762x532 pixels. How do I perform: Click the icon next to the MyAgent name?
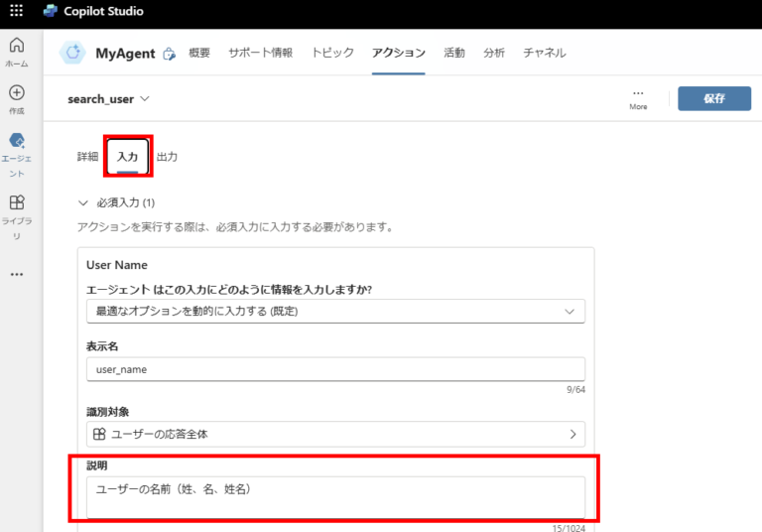[169, 55]
